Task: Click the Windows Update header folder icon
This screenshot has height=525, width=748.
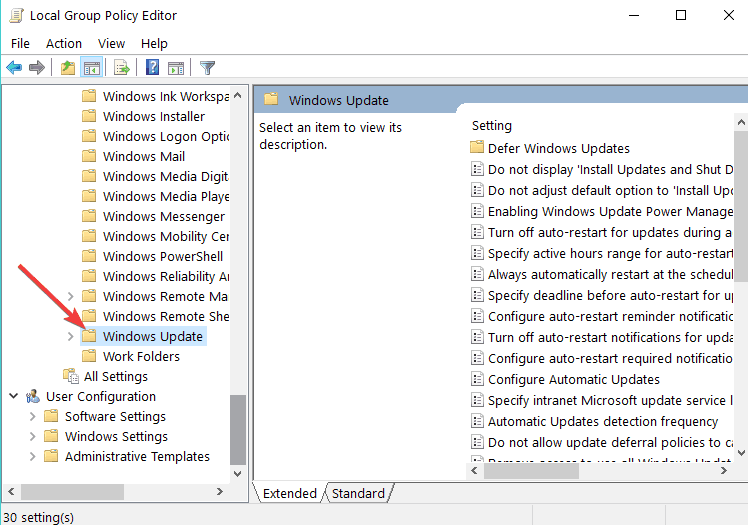Action: coord(271,100)
